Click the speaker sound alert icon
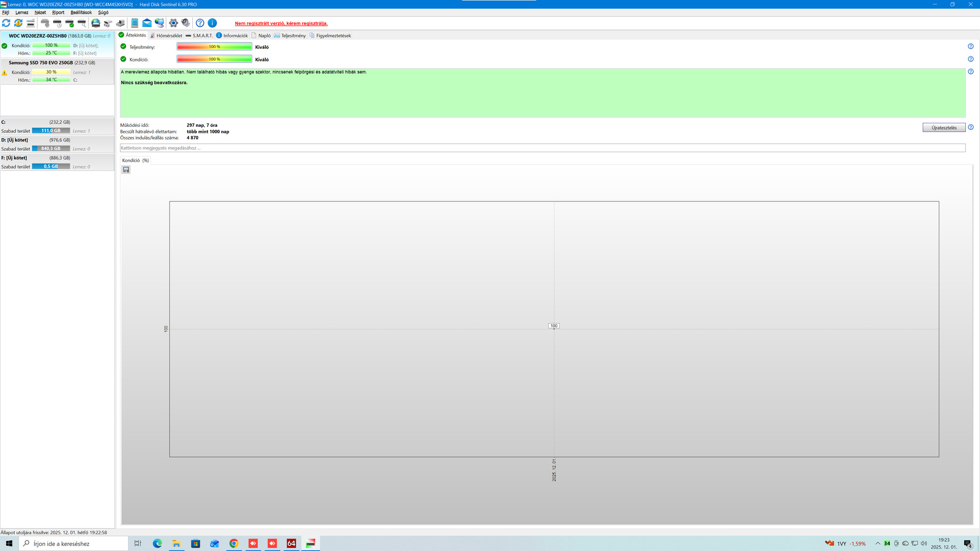Screen dimensions: 980x551 pos(186,23)
